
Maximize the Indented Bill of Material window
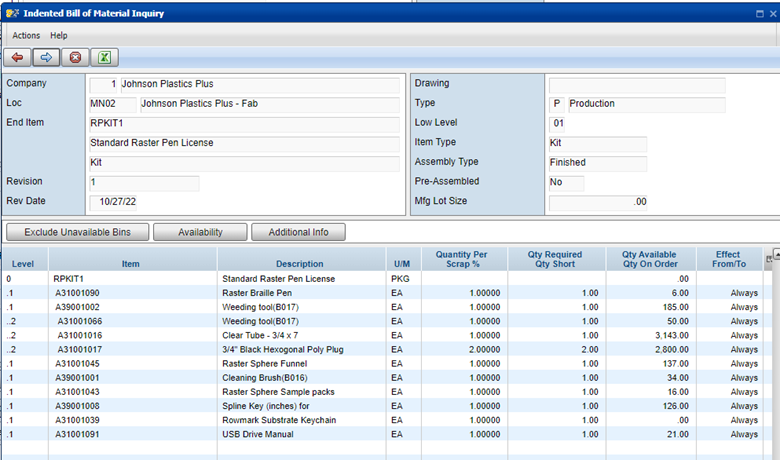point(760,14)
